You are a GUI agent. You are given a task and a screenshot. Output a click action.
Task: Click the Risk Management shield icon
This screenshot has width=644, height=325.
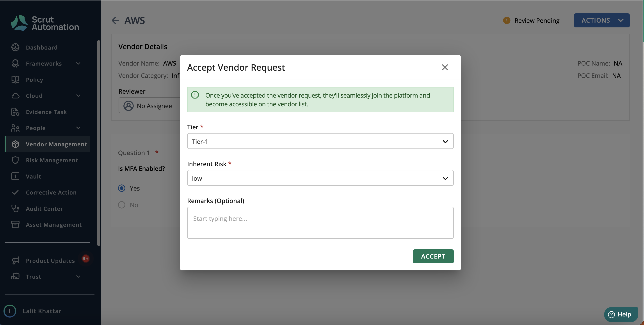[15, 160]
